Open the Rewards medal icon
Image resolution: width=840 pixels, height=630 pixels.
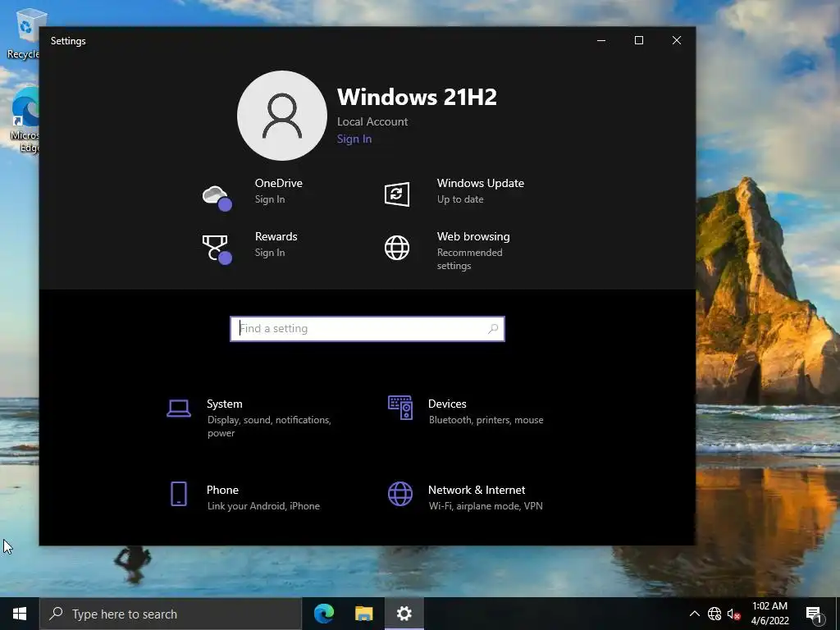pyautogui.click(x=217, y=249)
